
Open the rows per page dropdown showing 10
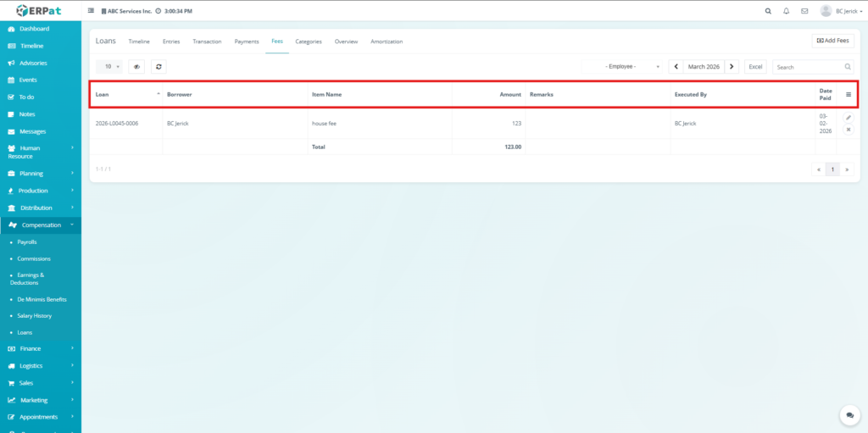tap(110, 66)
